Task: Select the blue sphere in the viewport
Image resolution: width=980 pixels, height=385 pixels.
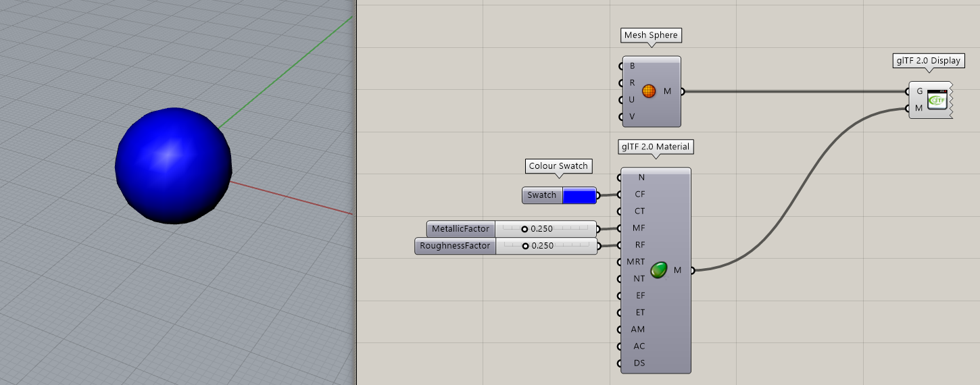Action: 174,165
